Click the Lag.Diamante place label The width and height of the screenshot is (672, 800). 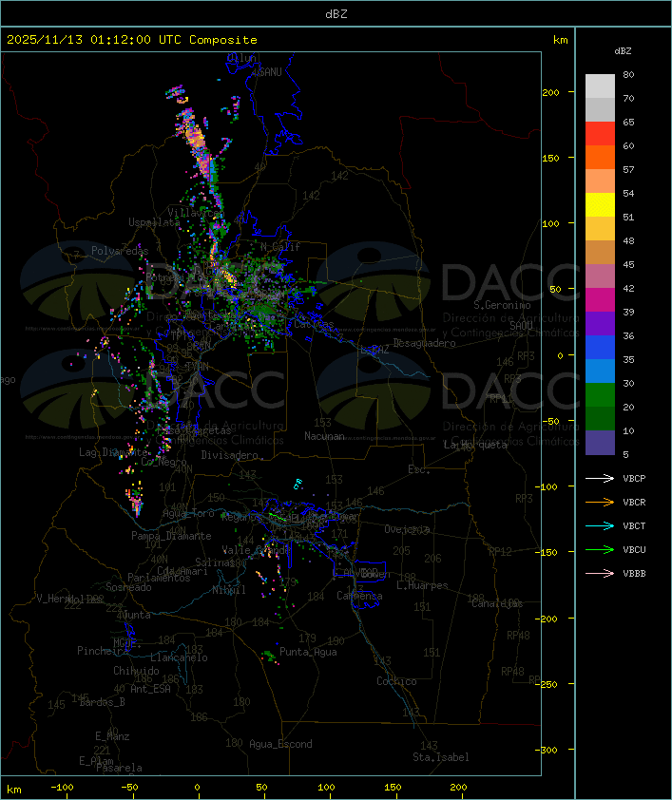113,452
